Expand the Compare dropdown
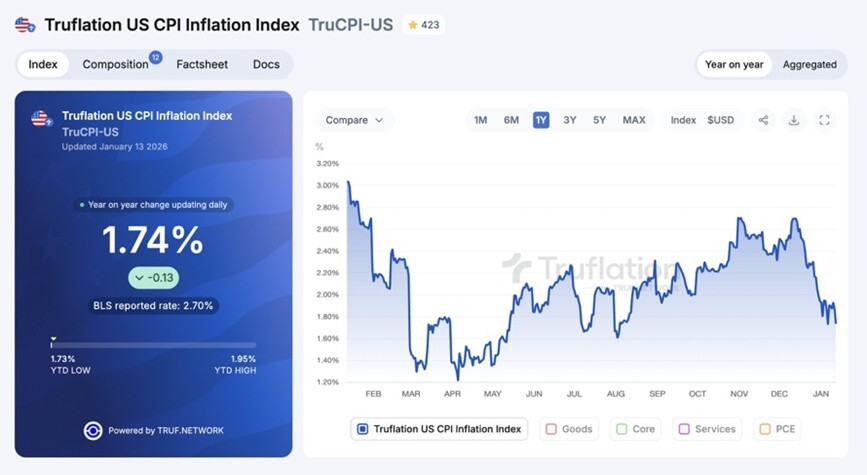The image size is (867, 475). click(x=354, y=120)
